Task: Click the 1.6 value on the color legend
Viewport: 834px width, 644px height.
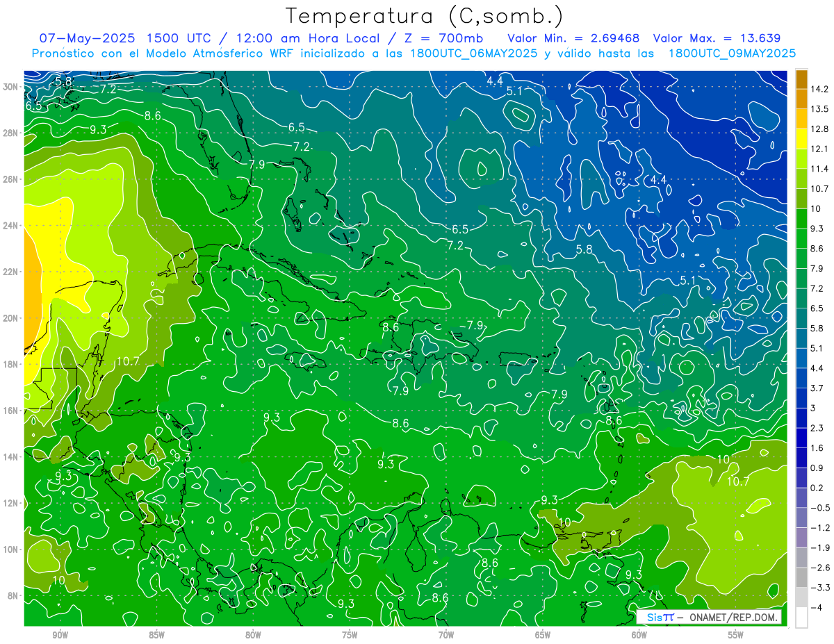Action: click(x=817, y=447)
